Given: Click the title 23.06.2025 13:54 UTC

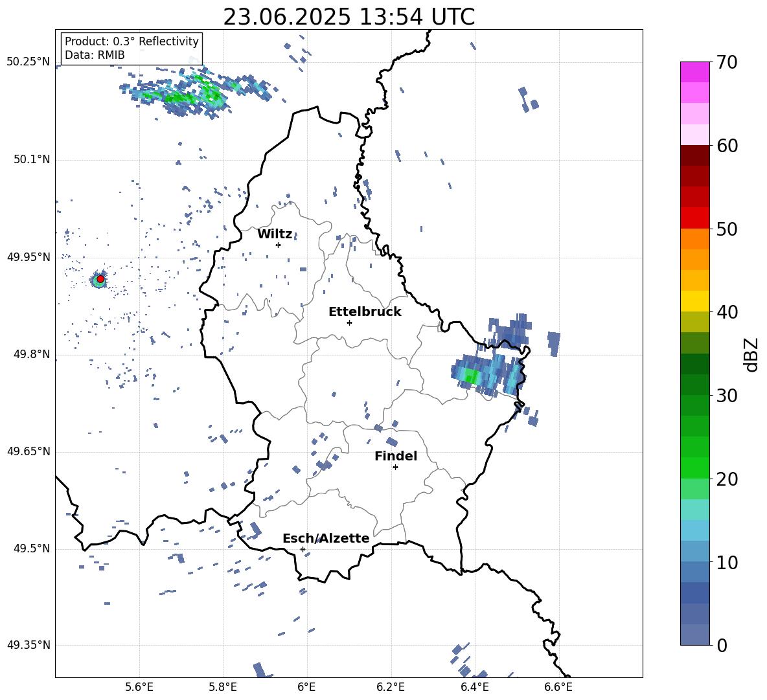Looking at the screenshot, I should point(349,17).
